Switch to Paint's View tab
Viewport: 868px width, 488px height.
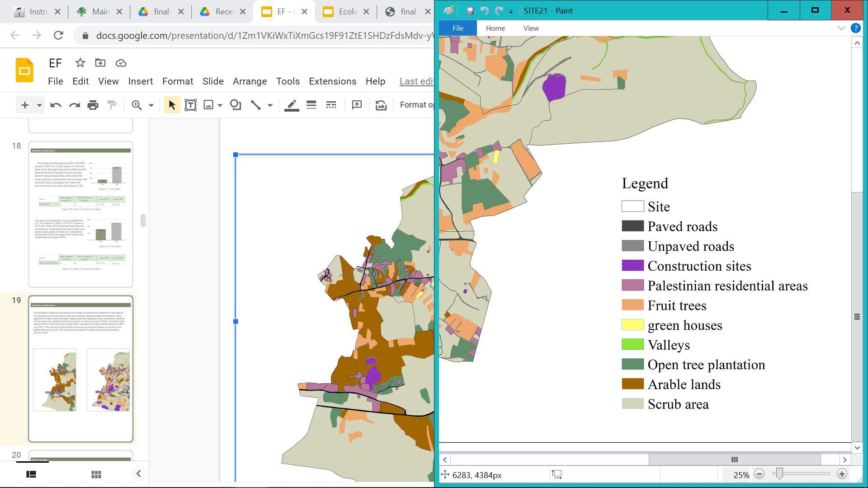(x=531, y=28)
